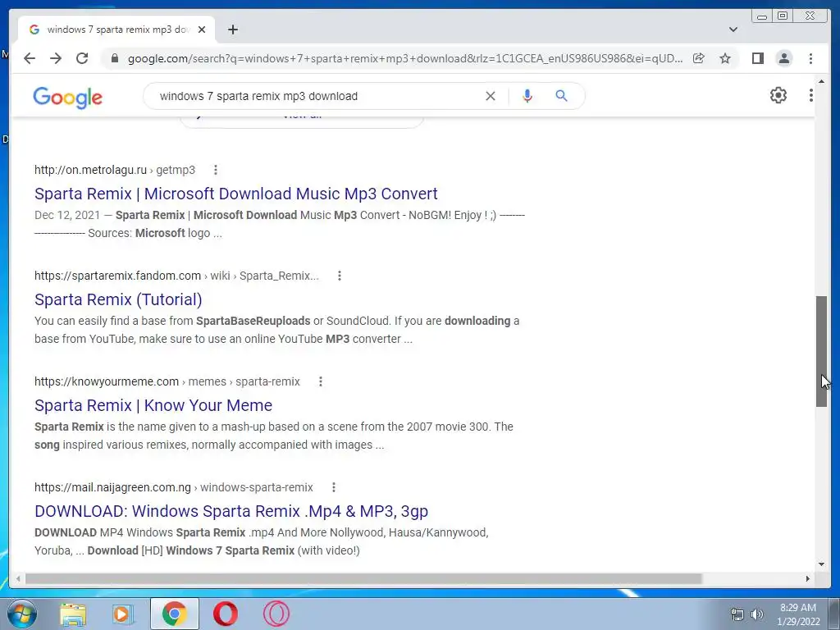The image size is (840, 630).
Task: Open DOWNLOAD: Windows Sparta Remix result
Action: click(x=231, y=511)
